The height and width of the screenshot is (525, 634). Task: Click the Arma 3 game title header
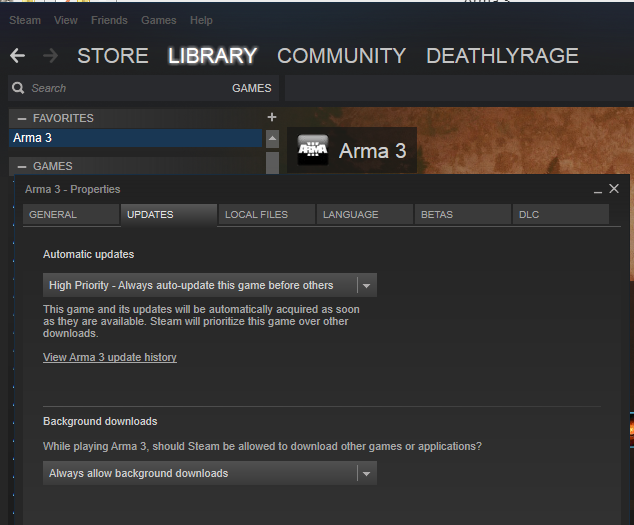pyautogui.click(x=372, y=151)
